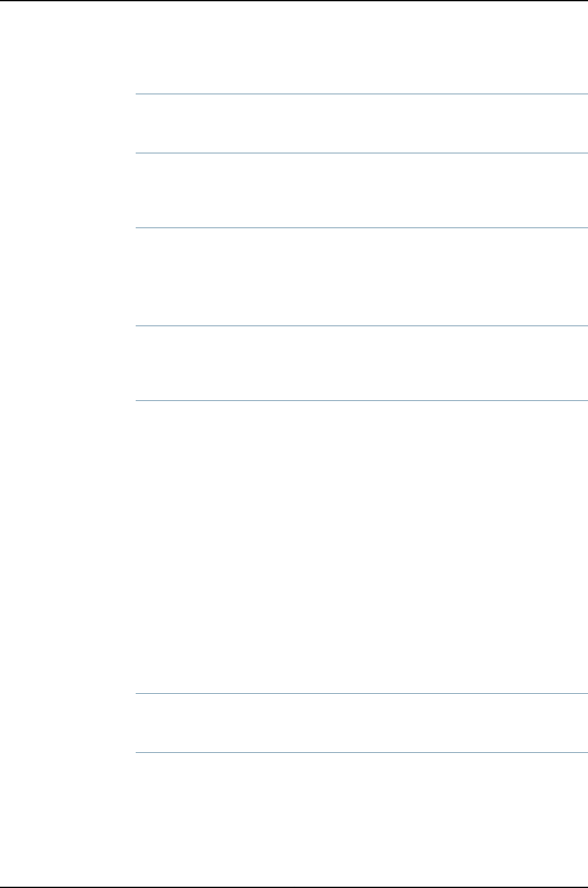Click blank space between first two gray dividers

[362, 124]
